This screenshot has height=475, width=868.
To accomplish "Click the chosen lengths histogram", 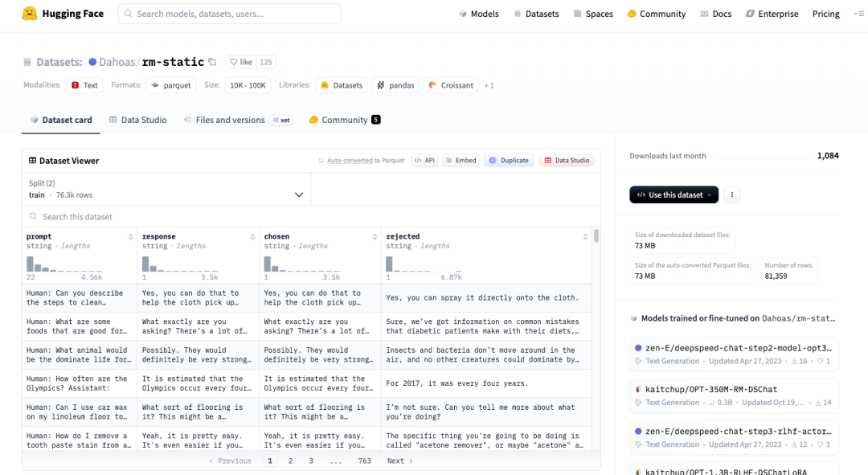I will pos(301,264).
